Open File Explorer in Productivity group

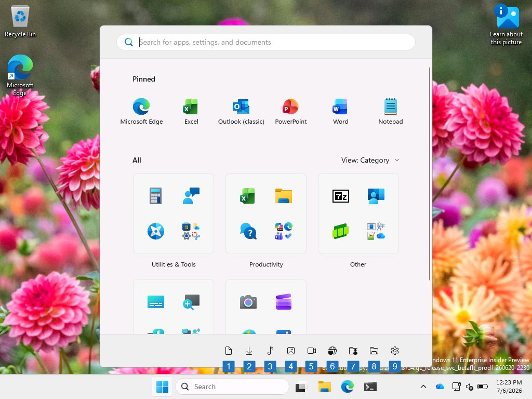(283, 196)
